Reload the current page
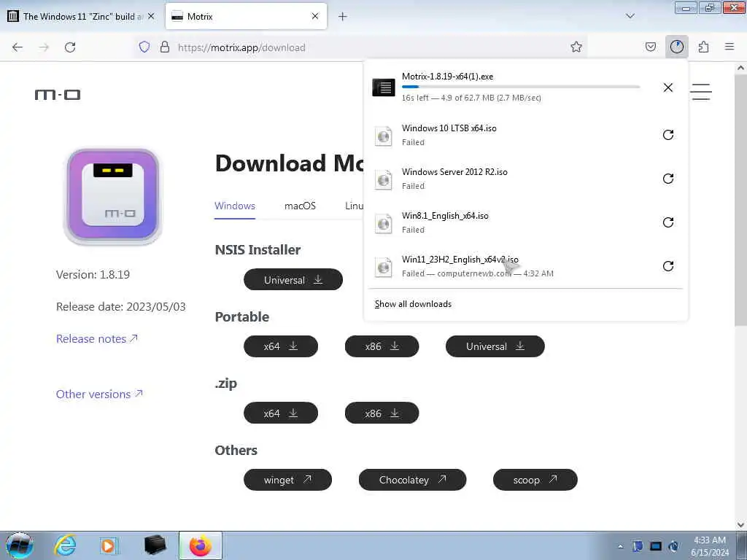 point(70,47)
